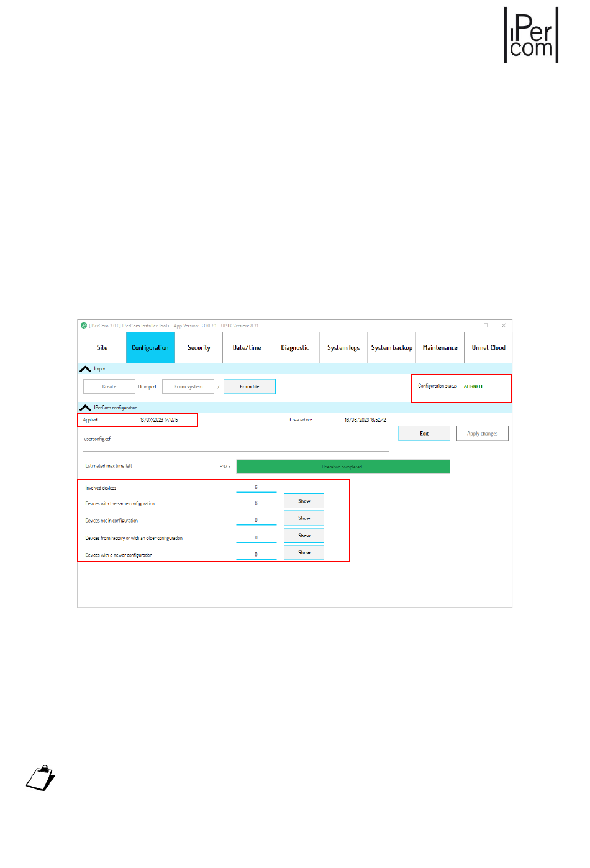Click the userconfig.ccf file field

pos(236,439)
